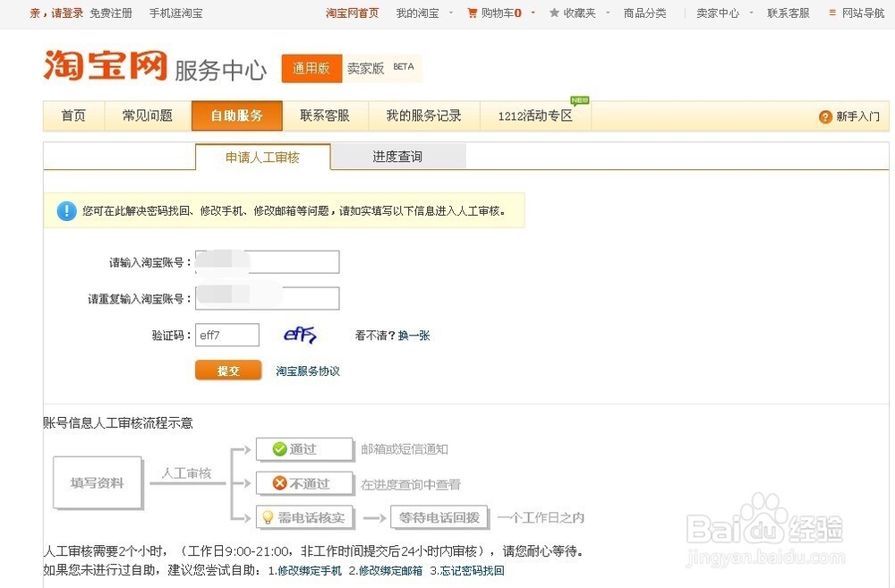Click the site navigation list icon
The height and width of the screenshot is (588, 895).
coord(832,13)
